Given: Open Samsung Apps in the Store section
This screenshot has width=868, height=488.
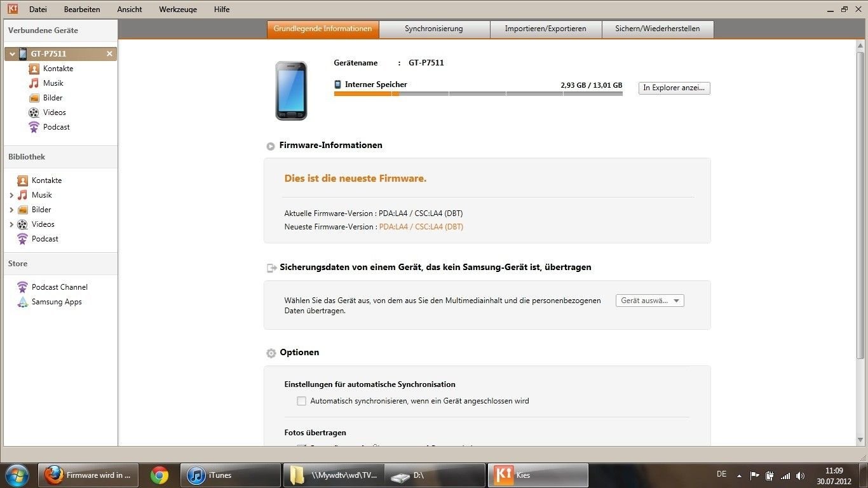Looking at the screenshot, I should pos(56,302).
